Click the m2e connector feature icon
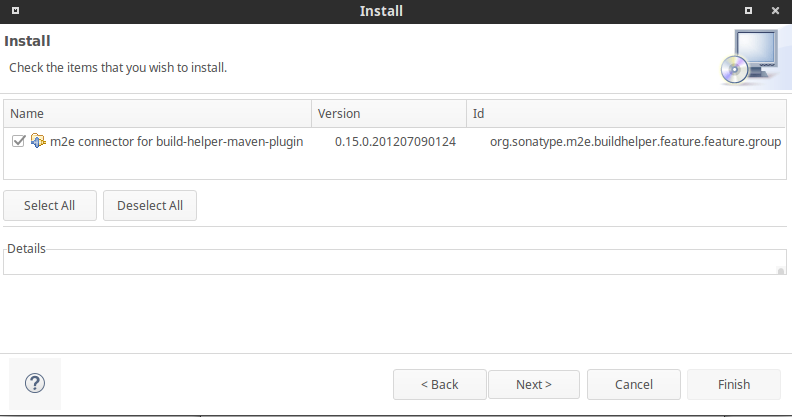 (38, 142)
